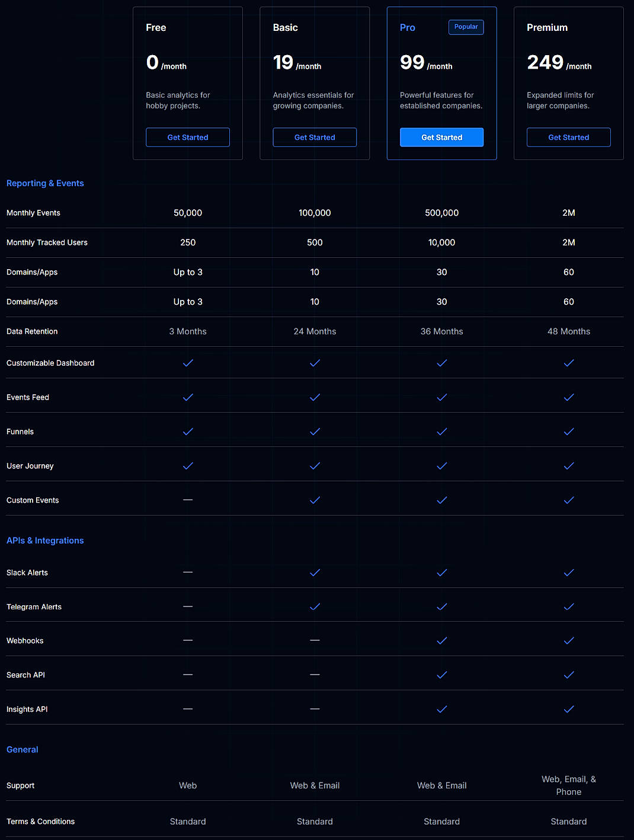Select the Custom Events checkmark for Basic plan

tap(315, 500)
